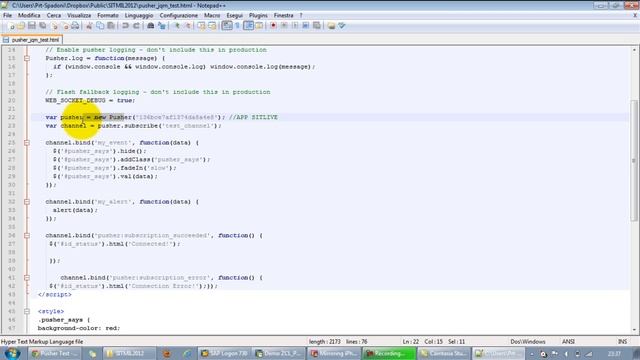Open the Plugins menu
The image size is (640, 360).
pyautogui.click(x=258, y=16)
